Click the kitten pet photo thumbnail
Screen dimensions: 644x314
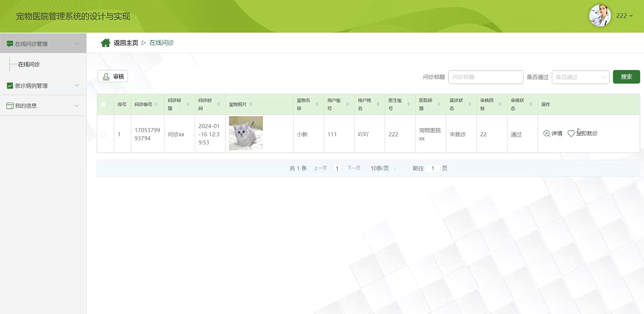[246, 133]
